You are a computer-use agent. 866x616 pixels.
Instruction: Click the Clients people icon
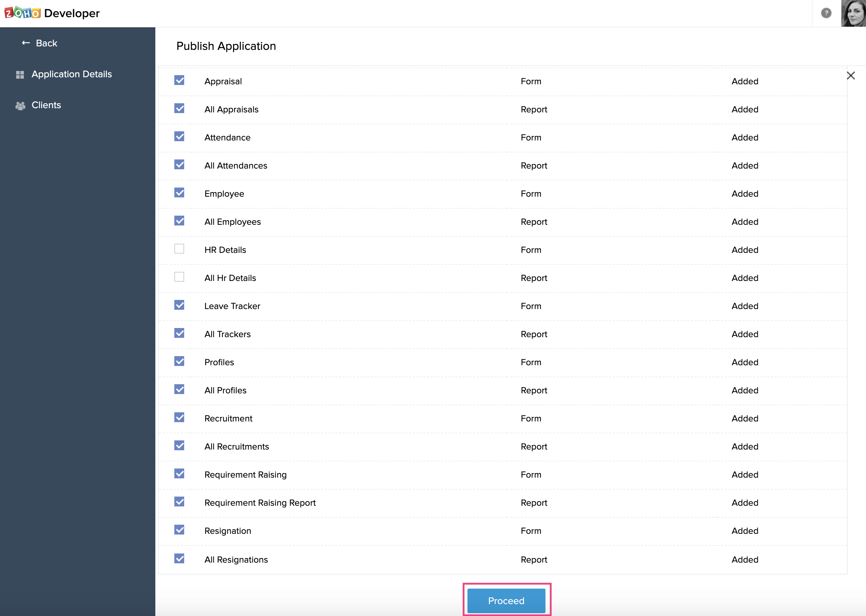click(x=20, y=105)
